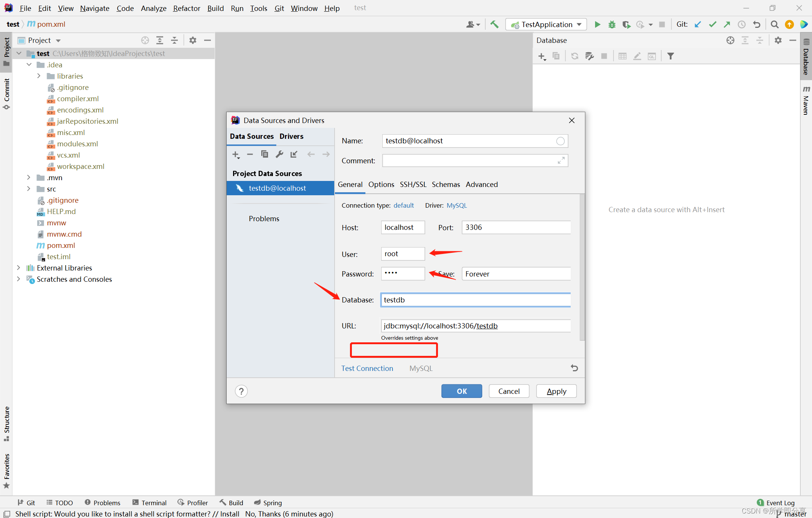Expand the src folder
This screenshot has height=518, width=812.
(x=29, y=189)
